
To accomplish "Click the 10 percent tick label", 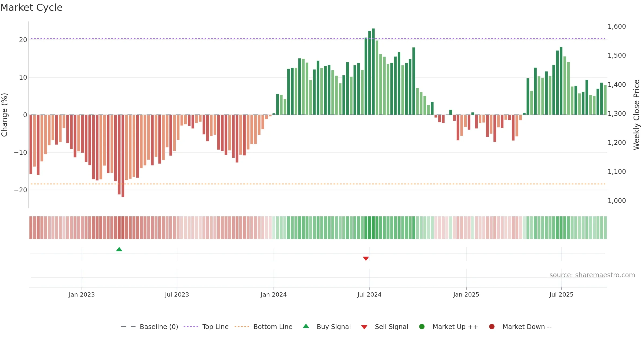I will [23, 77].
